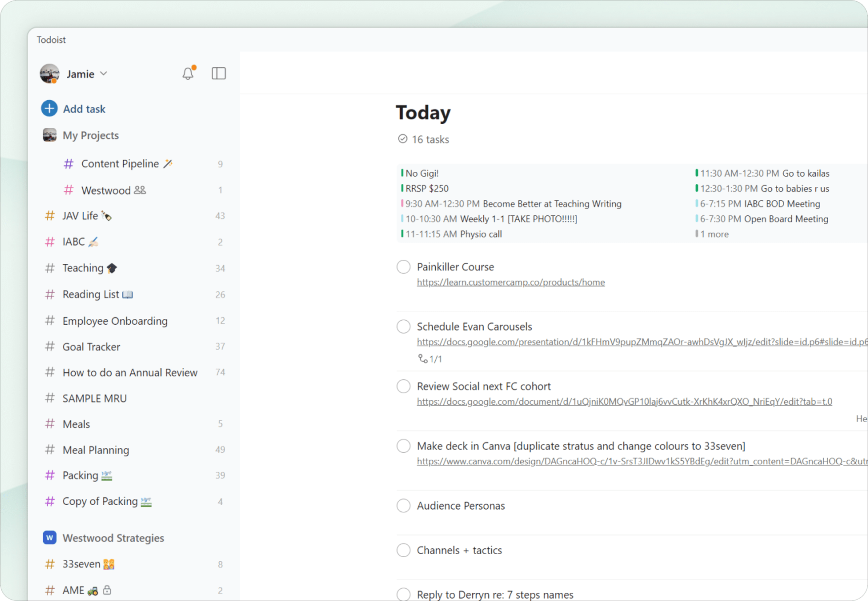Image resolution: width=868 pixels, height=601 pixels.
Task: Open the notifications bell
Action: click(x=188, y=73)
